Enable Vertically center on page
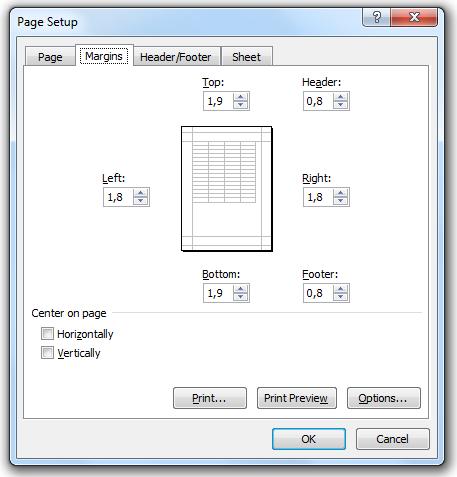The image size is (457, 477). (x=47, y=353)
